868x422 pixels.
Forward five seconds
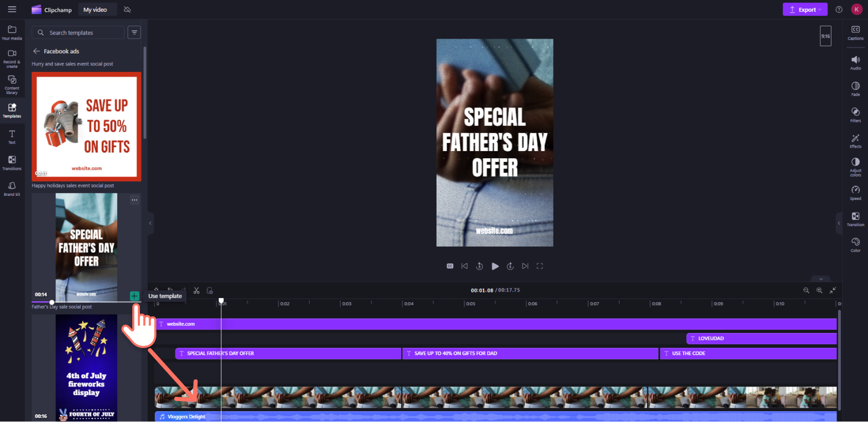pyautogui.click(x=510, y=266)
